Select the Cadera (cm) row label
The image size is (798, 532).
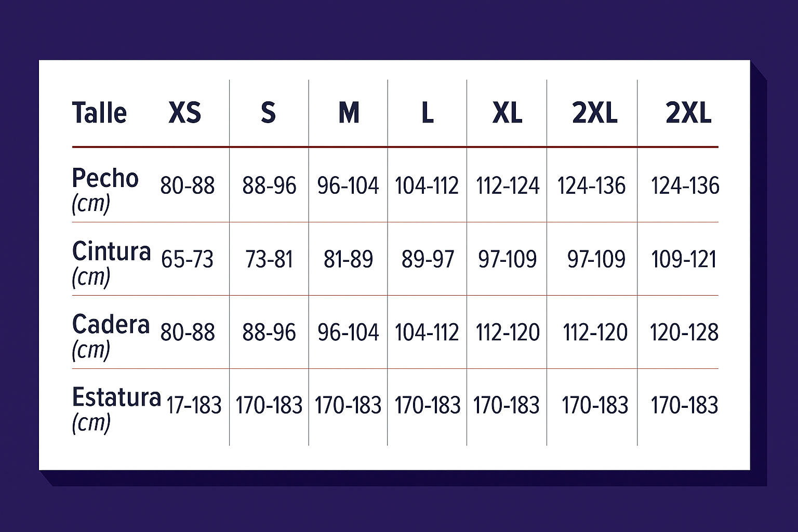[x=111, y=336]
